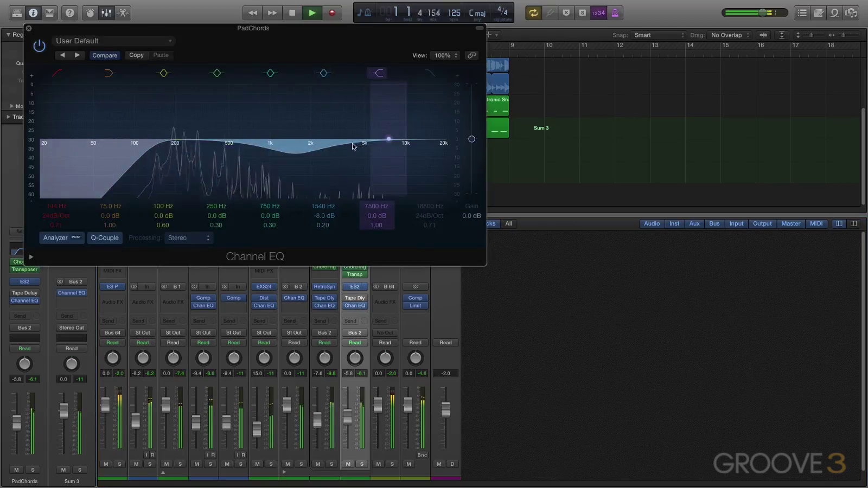Open the Drag No Overlap dropdown

tap(730, 35)
